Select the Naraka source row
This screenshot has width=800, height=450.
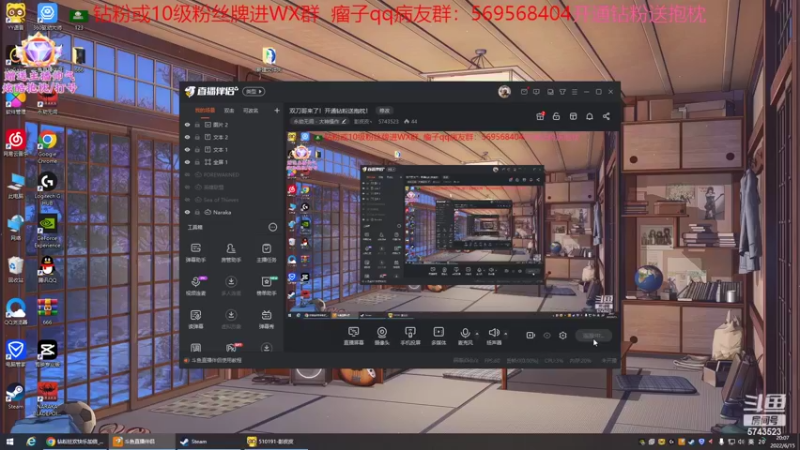coord(232,212)
